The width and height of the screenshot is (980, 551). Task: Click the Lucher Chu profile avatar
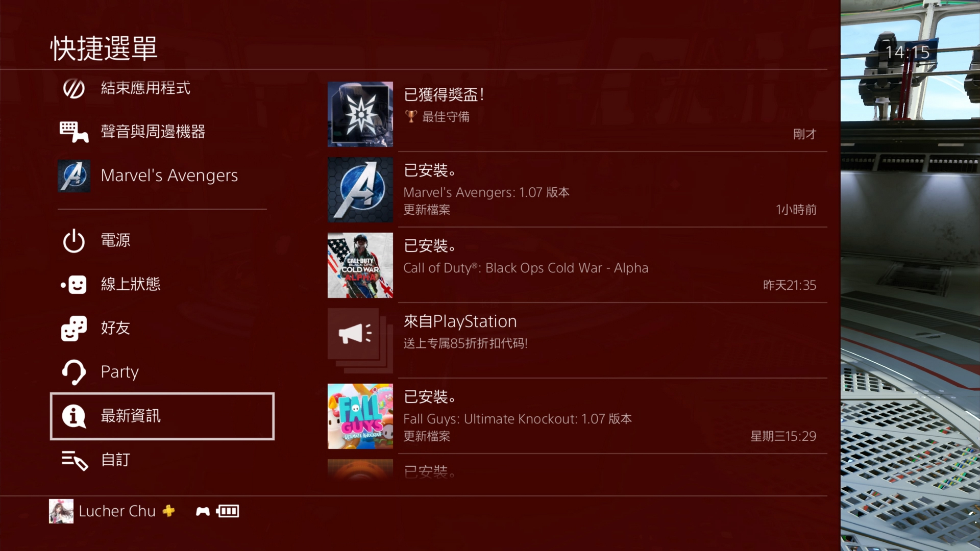pos(61,511)
